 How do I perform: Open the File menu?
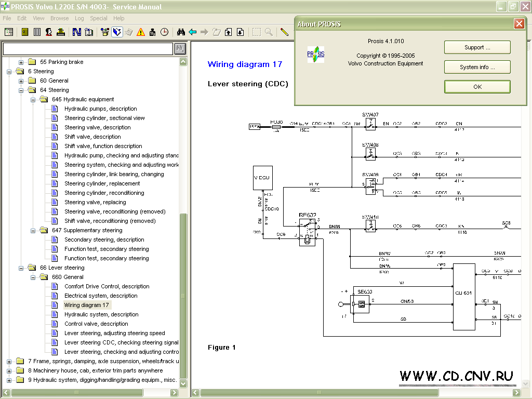tap(7, 18)
